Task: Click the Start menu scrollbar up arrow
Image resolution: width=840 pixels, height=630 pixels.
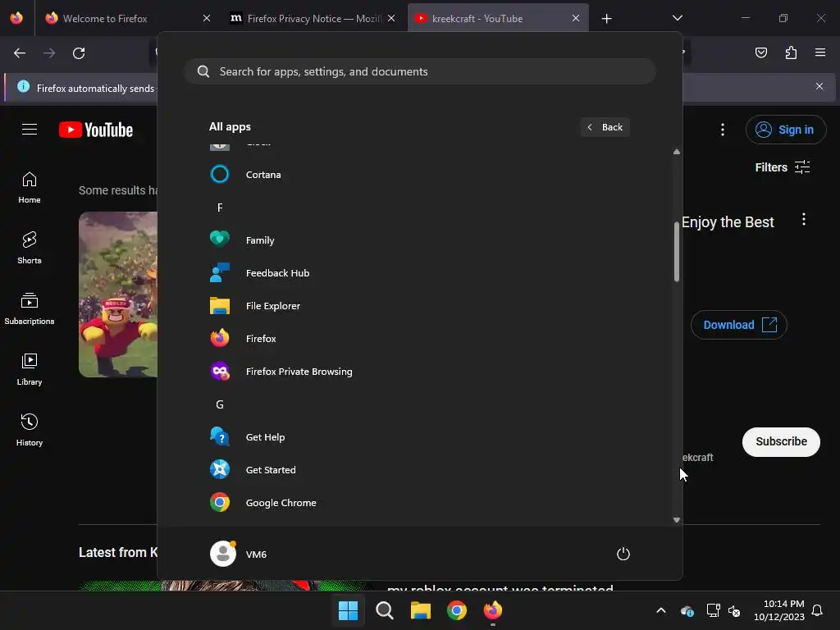Action: pos(677,152)
